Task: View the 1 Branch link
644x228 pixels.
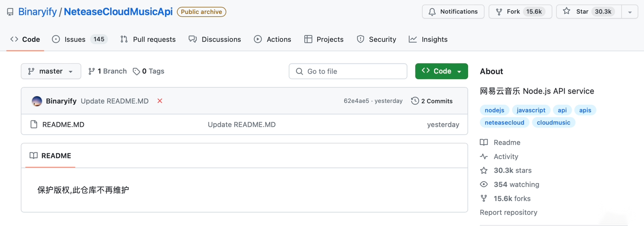Action: point(108,71)
